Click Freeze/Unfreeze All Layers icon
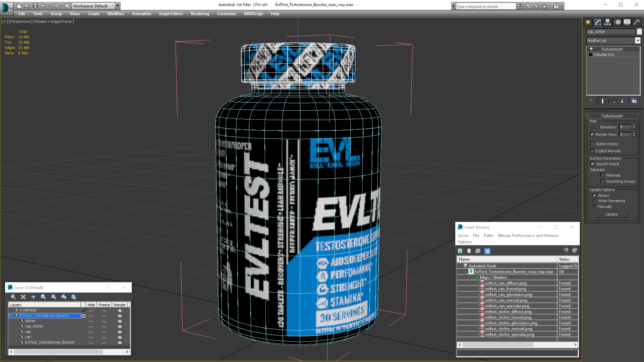This screenshot has height=362, width=644. click(x=74, y=297)
